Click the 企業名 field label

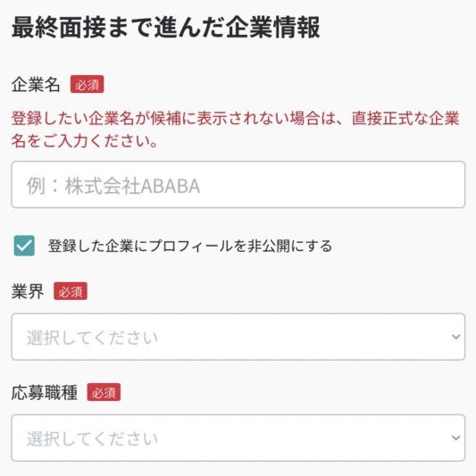(36, 84)
